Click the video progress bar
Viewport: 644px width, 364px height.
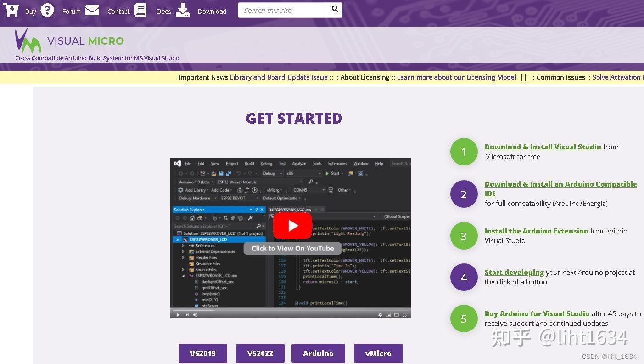coord(289,310)
